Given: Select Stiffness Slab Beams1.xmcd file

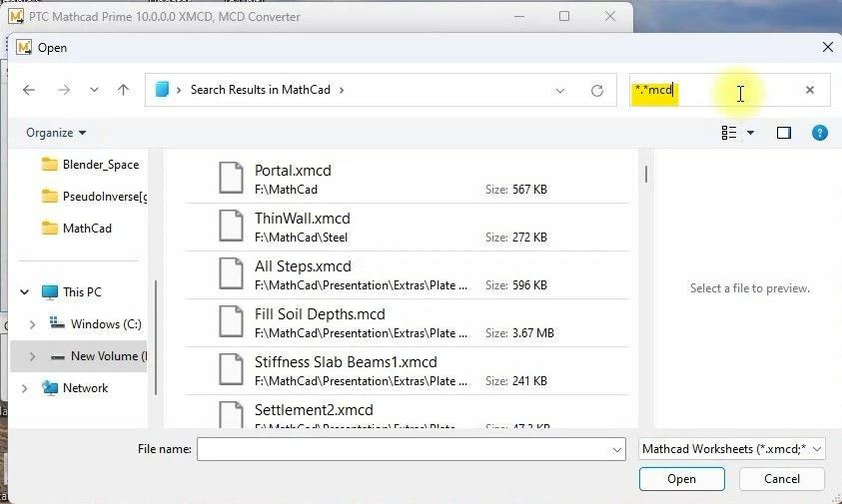Looking at the screenshot, I should point(406,370).
